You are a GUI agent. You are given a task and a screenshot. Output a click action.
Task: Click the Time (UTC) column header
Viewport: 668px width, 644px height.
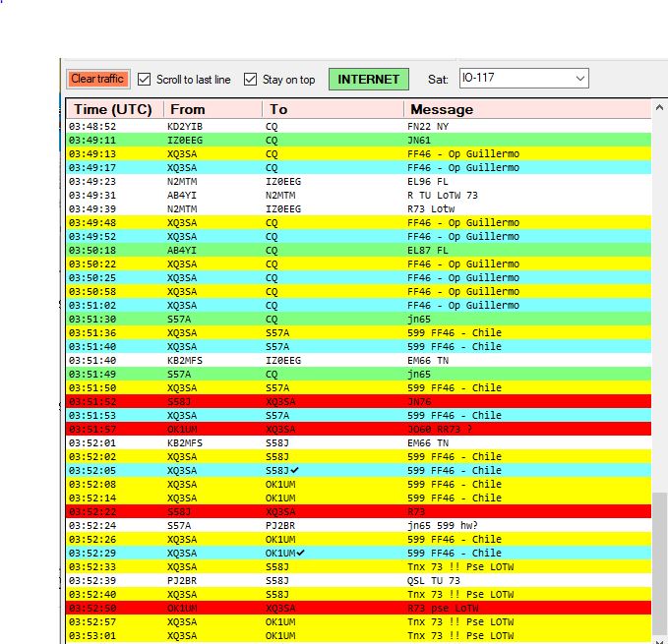pos(113,109)
